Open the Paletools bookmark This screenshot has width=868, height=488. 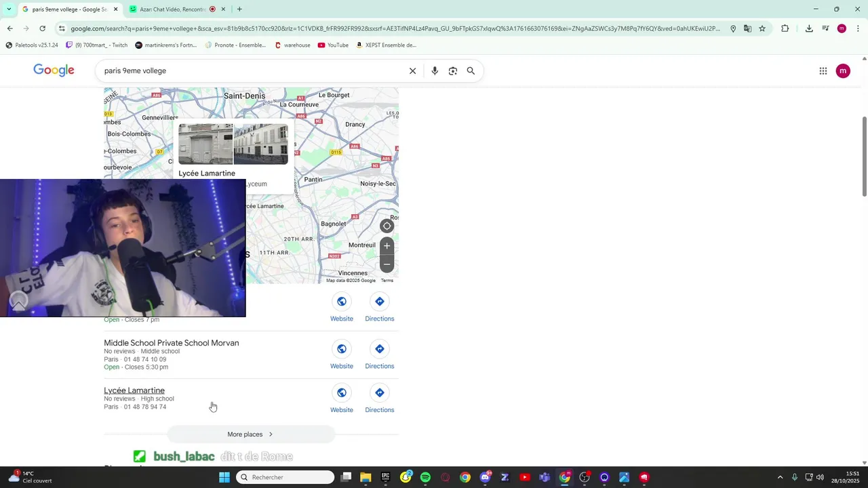pyautogui.click(x=32, y=45)
